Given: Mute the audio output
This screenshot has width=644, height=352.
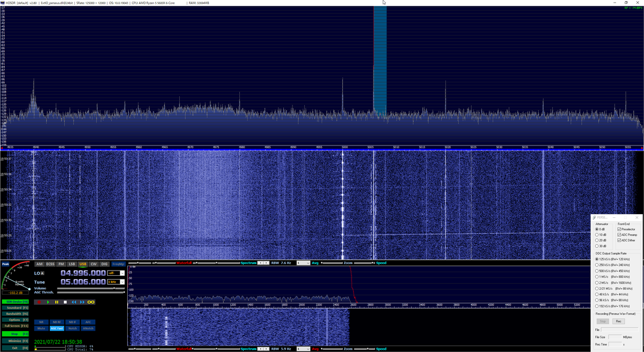Looking at the screenshot, I should click(41, 328).
